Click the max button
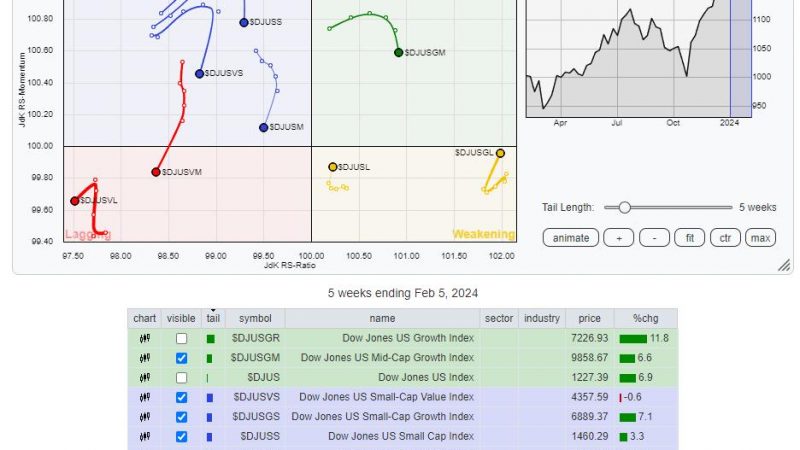 point(760,238)
